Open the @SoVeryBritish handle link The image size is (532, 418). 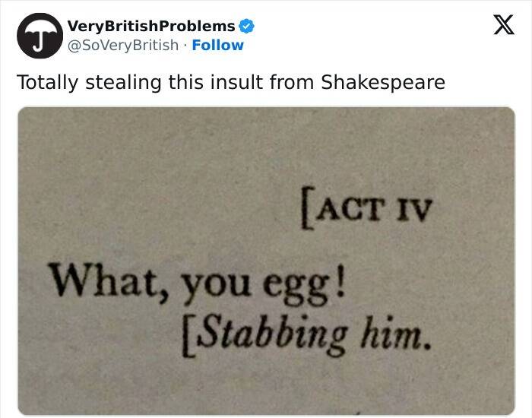coord(123,45)
